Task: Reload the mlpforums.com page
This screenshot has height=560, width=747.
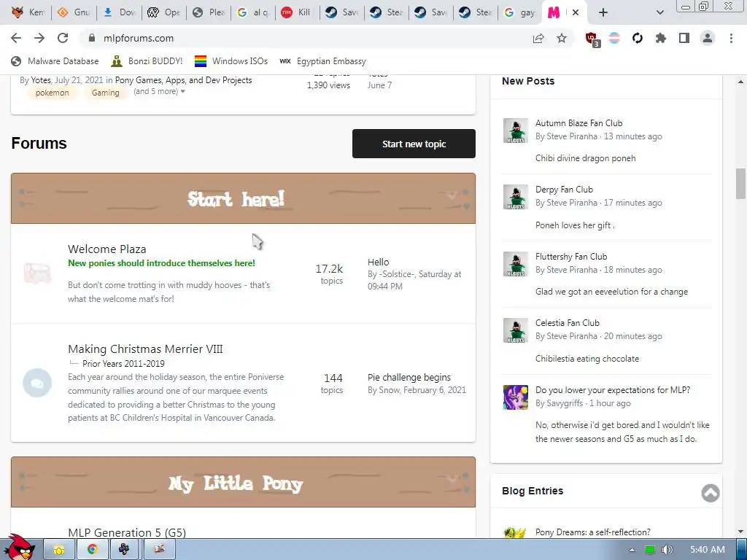Action: tap(63, 38)
